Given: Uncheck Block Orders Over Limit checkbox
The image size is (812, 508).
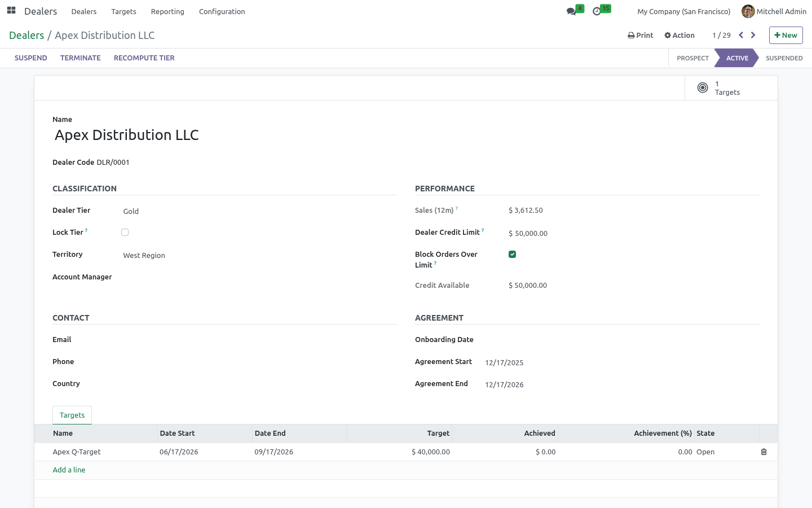Looking at the screenshot, I should click(512, 254).
